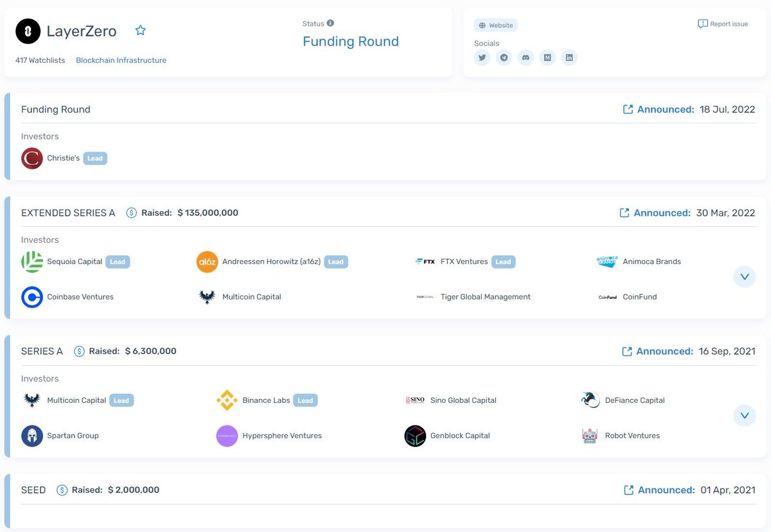Click the Report issue link

(723, 23)
